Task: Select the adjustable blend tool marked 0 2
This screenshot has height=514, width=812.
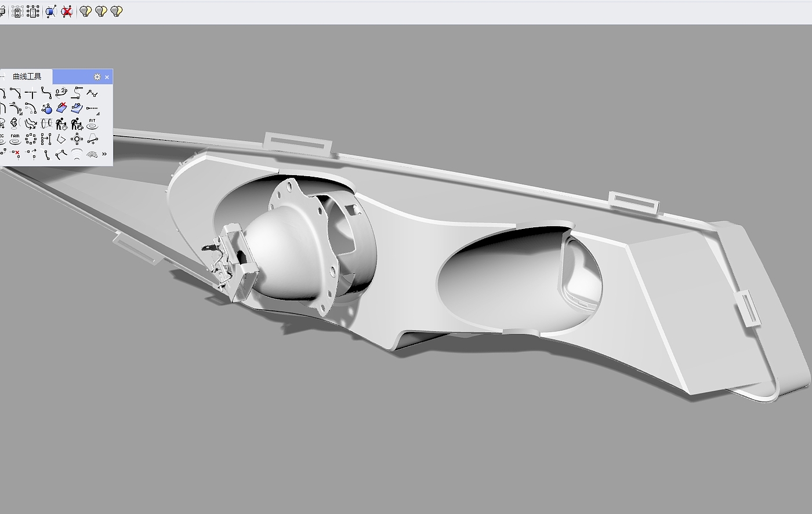Action: (x=61, y=93)
